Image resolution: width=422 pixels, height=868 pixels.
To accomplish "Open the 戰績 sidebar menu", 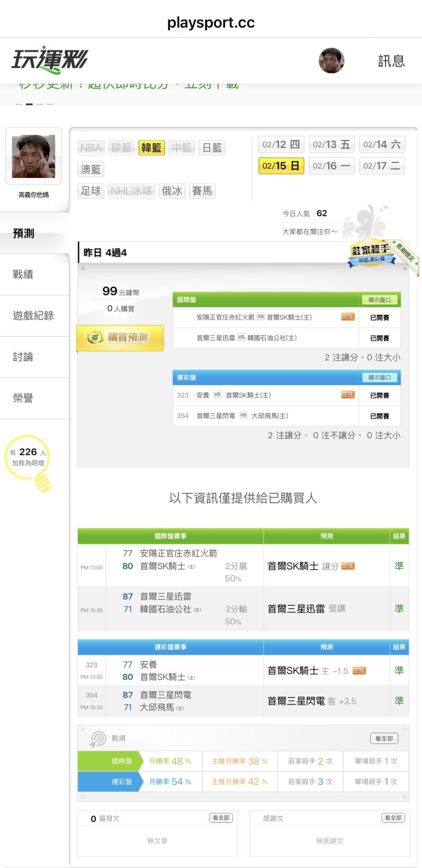I will point(34,274).
